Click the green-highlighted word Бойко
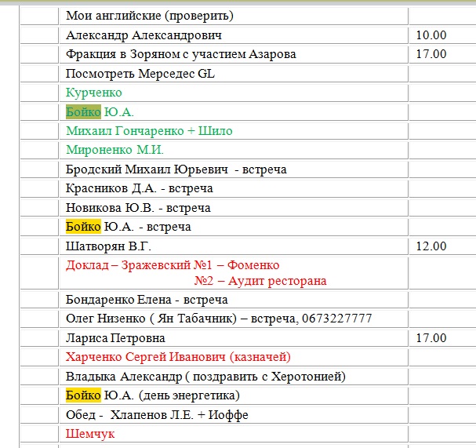Viewport: 476px width, 448px height. tap(83, 112)
